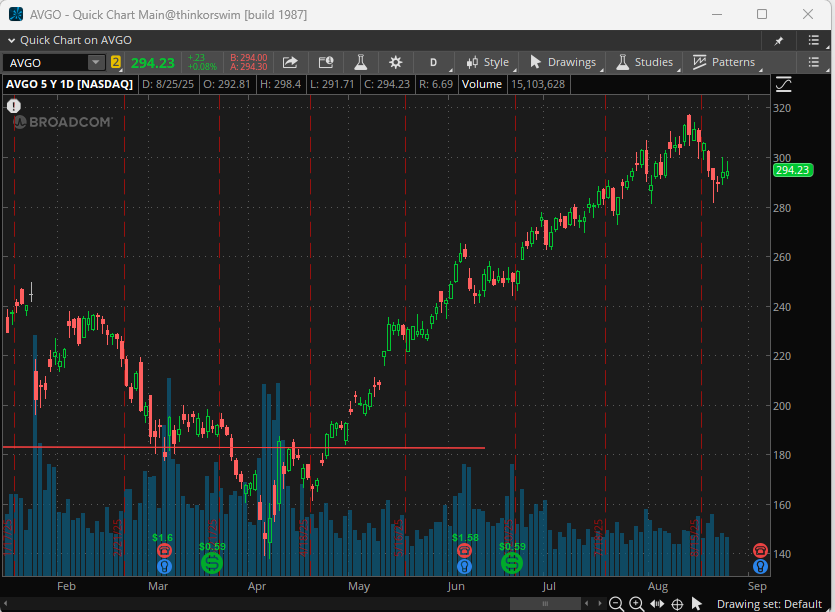Zoom in the chart with magnifier plus

(x=636, y=604)
